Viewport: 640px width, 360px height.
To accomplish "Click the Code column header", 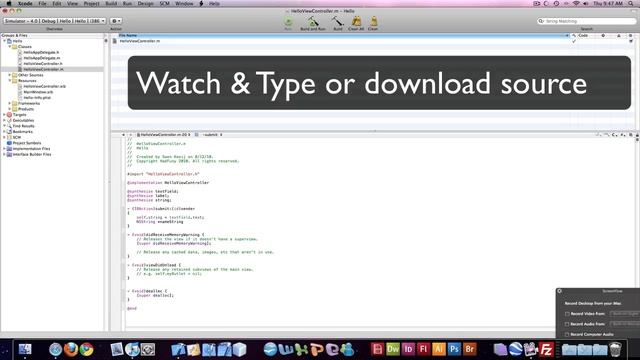I will click(583, 36).
